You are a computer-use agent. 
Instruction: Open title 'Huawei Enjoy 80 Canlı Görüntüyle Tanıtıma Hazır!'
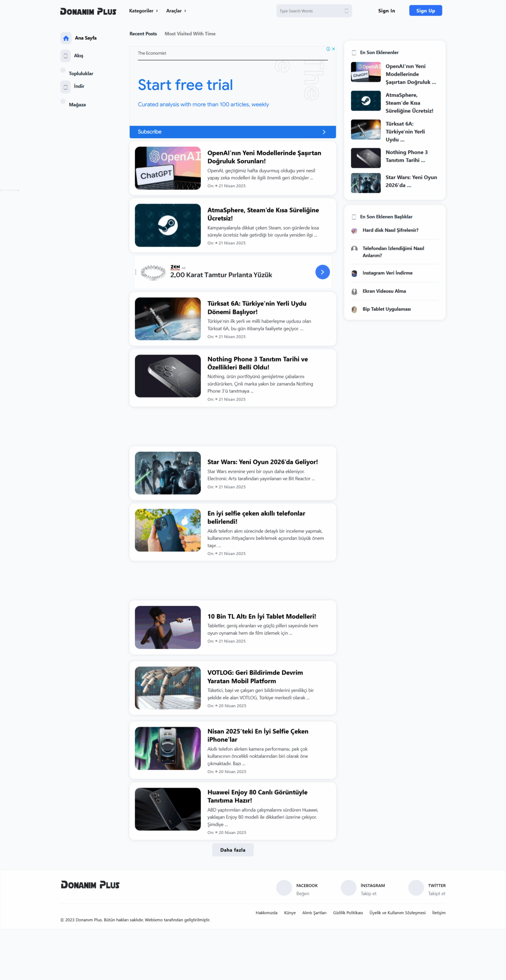[257, 796]
